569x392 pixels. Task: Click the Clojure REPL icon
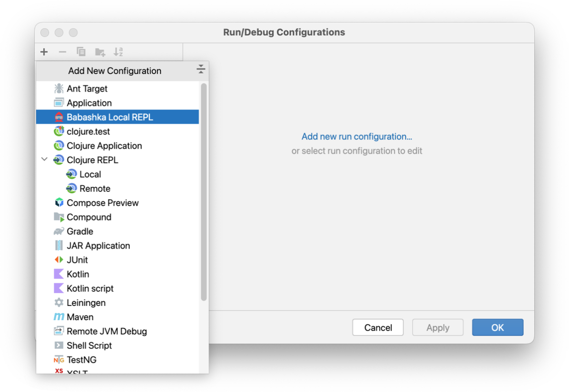pos(59,160)
